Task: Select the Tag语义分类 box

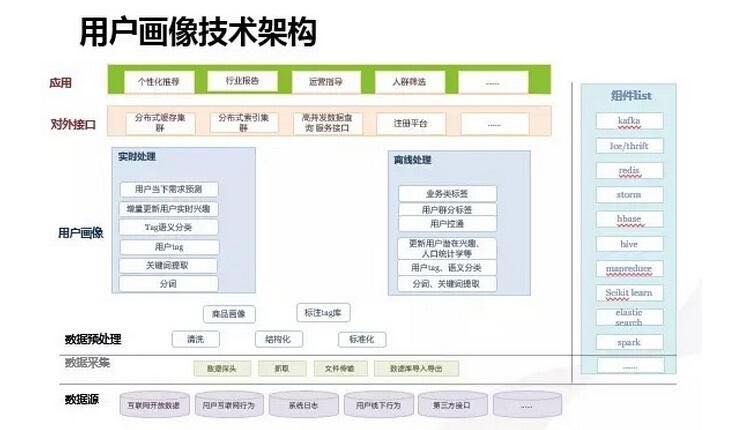Action: 168,228
